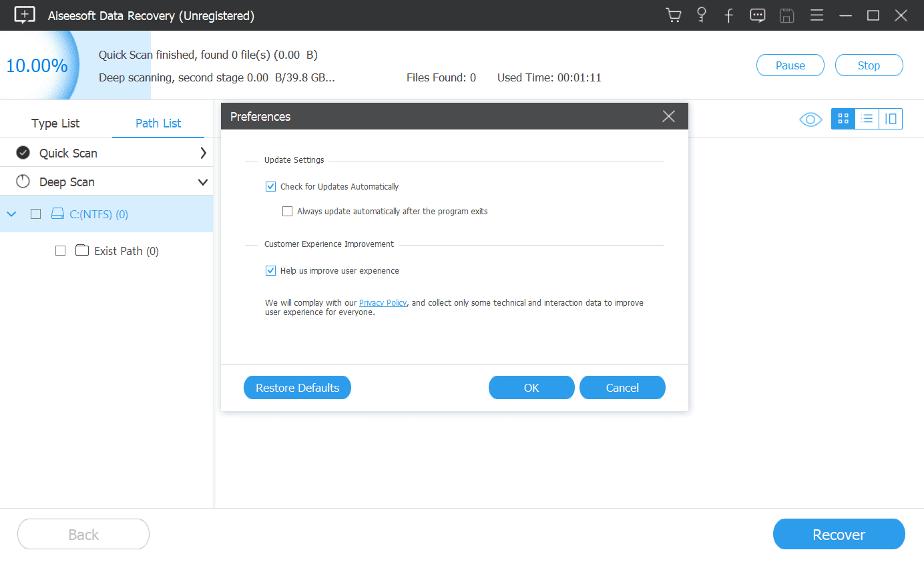Select the Exist Path (0) label
The image size is (924, 568).
pyautogui.click(x=127, y=251)
